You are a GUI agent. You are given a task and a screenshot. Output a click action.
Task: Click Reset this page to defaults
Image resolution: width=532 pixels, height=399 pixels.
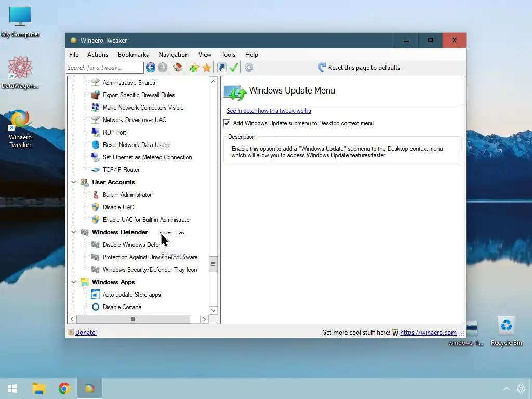click(359, 68)
